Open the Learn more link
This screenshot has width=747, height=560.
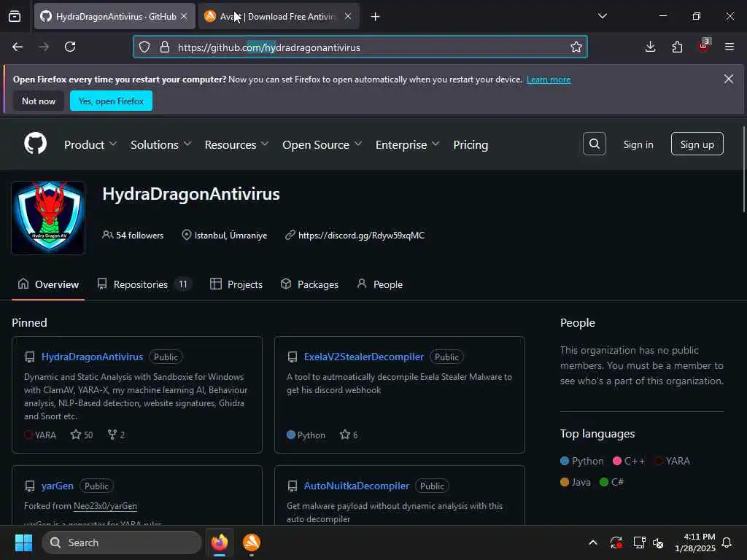click(x=549, y=79)
